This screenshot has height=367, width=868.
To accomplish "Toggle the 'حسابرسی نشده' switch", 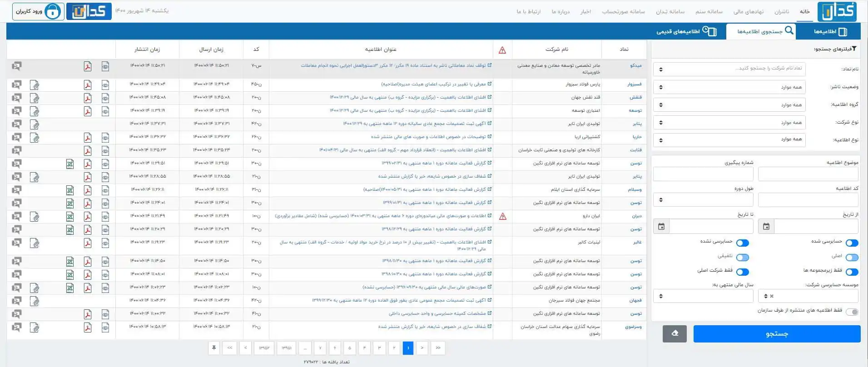I will pos(743,243).
